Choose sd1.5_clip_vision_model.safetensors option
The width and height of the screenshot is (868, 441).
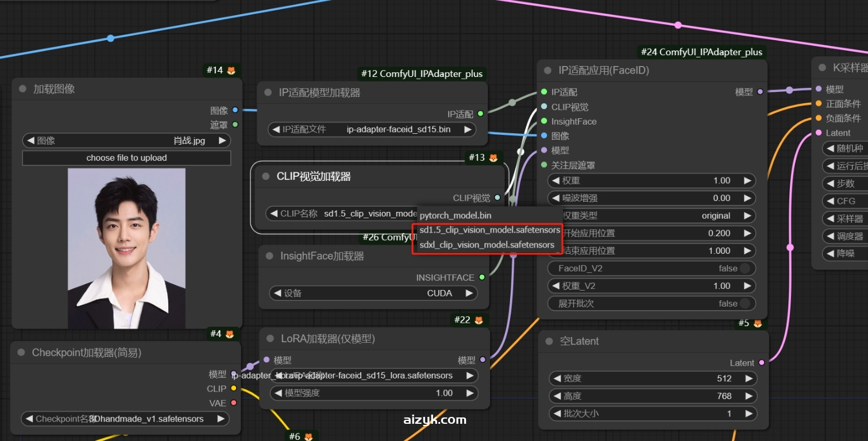tap(489, 230)
